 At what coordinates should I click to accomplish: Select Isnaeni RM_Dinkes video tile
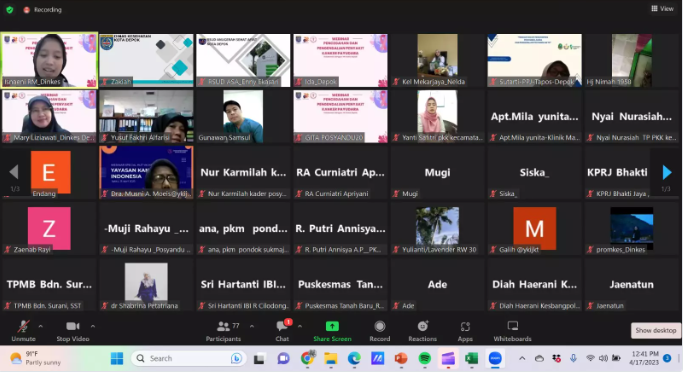(49, 60)
